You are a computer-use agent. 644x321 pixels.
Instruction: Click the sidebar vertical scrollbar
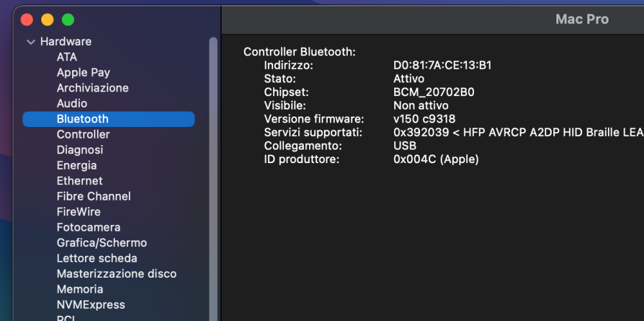coord(213,179)
